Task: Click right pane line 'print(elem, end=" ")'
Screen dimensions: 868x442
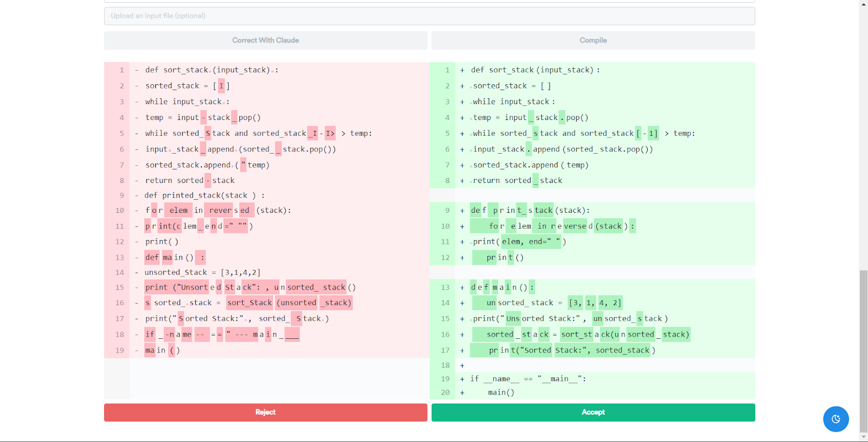Action: pos(519,242)
